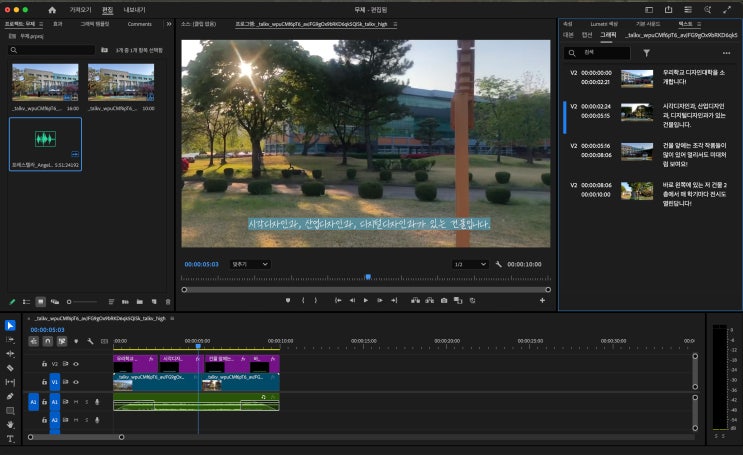Click the Home icon in top bar
743x455 pixels.
(x=52, y=9)
